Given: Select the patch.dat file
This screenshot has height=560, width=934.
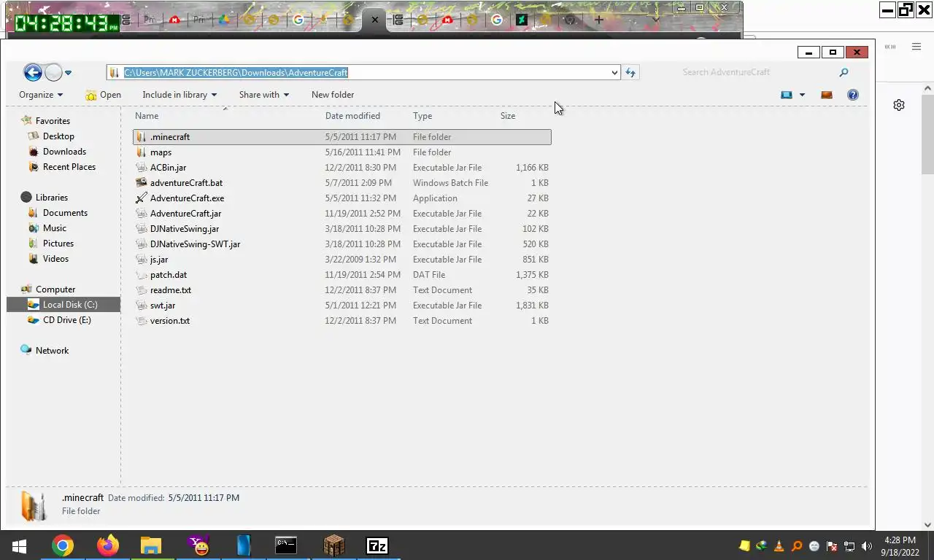Looking at the screenshot, I should coord(341,275).
